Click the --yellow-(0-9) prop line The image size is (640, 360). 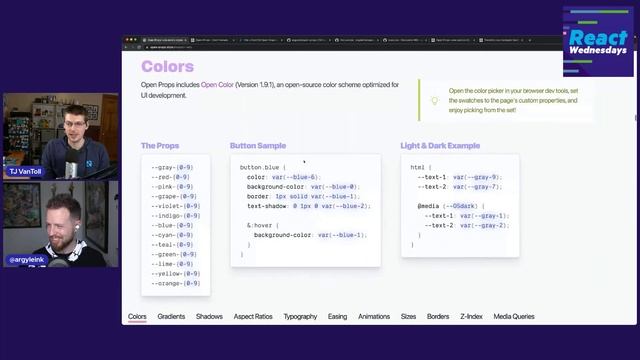pos(176,273)
